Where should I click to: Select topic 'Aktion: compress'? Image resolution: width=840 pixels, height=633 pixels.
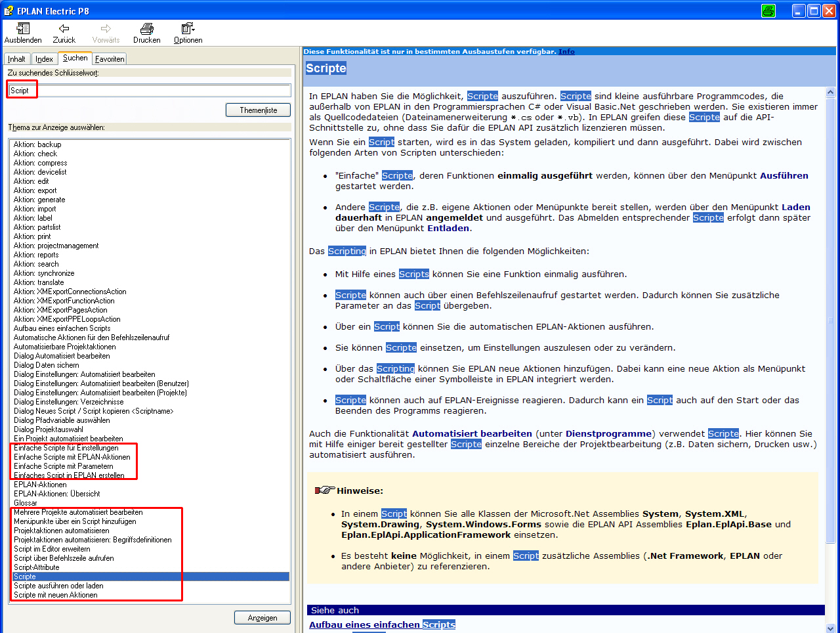tap(40, 163)
